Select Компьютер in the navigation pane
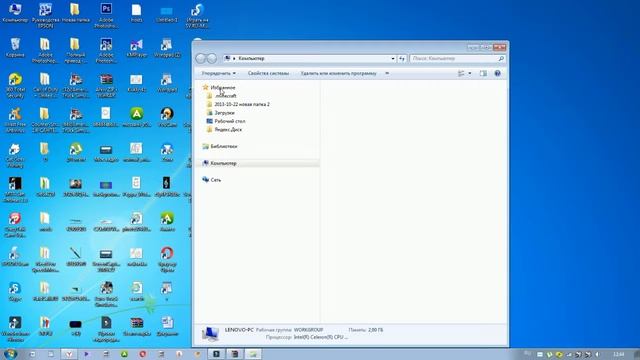The image size is (640, 360). click(x=223, y=163)
